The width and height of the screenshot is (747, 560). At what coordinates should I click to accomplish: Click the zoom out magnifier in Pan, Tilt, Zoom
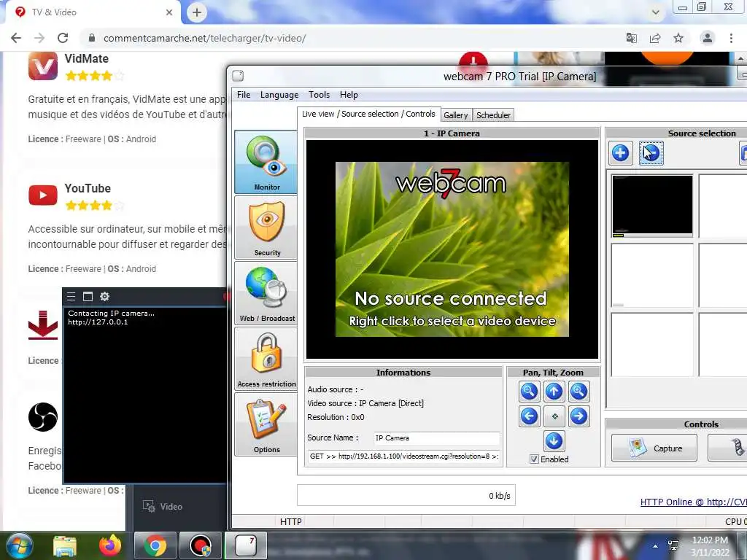point(529,392)
